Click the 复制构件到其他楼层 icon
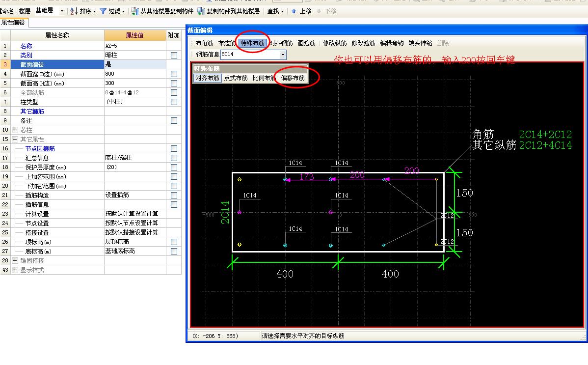This screenshot has width=588, height=365. pyautogui.click(x=201, y=11)
